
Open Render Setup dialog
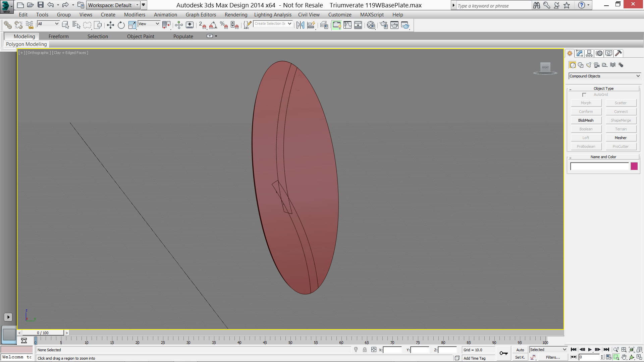pyautogui.click(x=384, y=25)
